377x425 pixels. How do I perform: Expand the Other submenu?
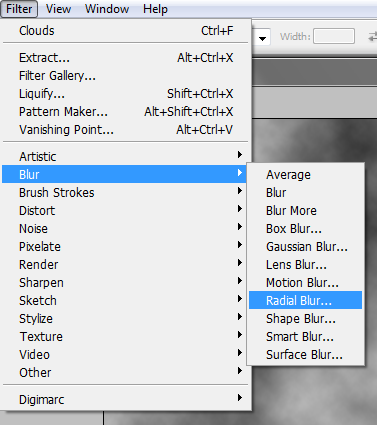pos(124,372)
